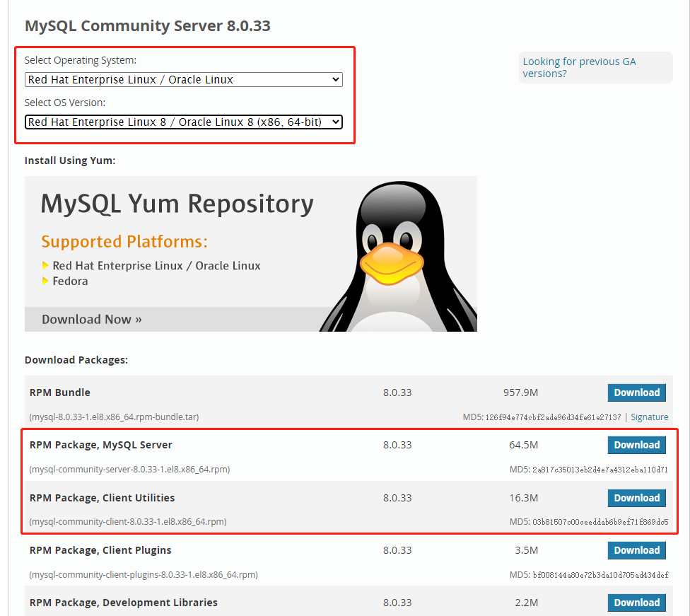This screenshot has height=616, width=690.
Task: Click the 64.5M size value
Action: 523,445
